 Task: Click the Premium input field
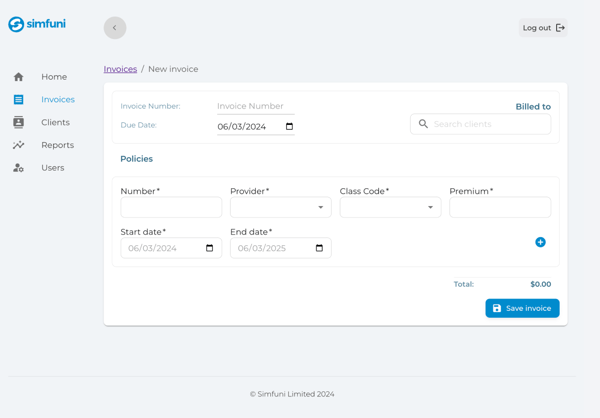[x=499, y=207]
